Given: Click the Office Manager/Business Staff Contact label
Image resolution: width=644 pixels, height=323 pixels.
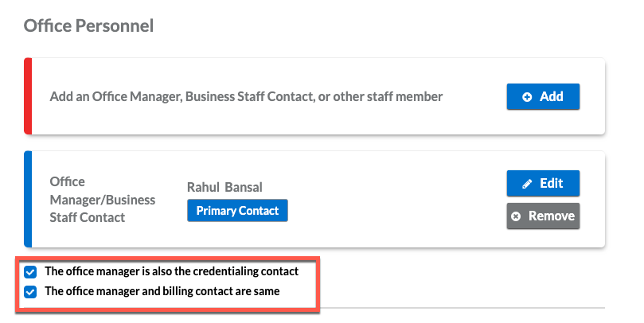Looking at the screenshot, I should tap(102, 199).
